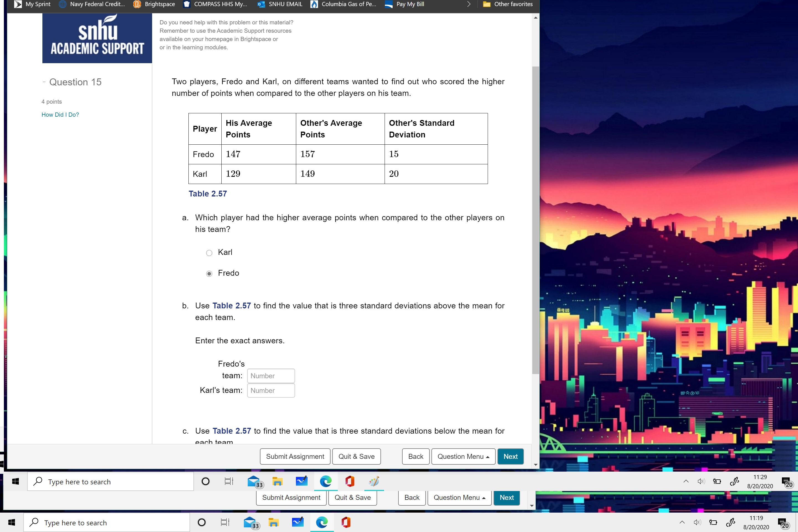
Task: Toggle the speaker icon in system tray
Action: [x=701, y=482]
